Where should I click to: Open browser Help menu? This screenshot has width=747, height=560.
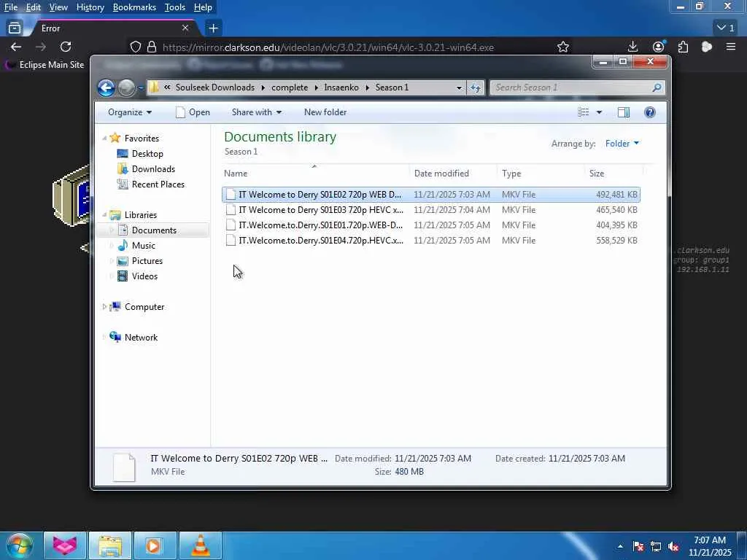pos(203,7)
